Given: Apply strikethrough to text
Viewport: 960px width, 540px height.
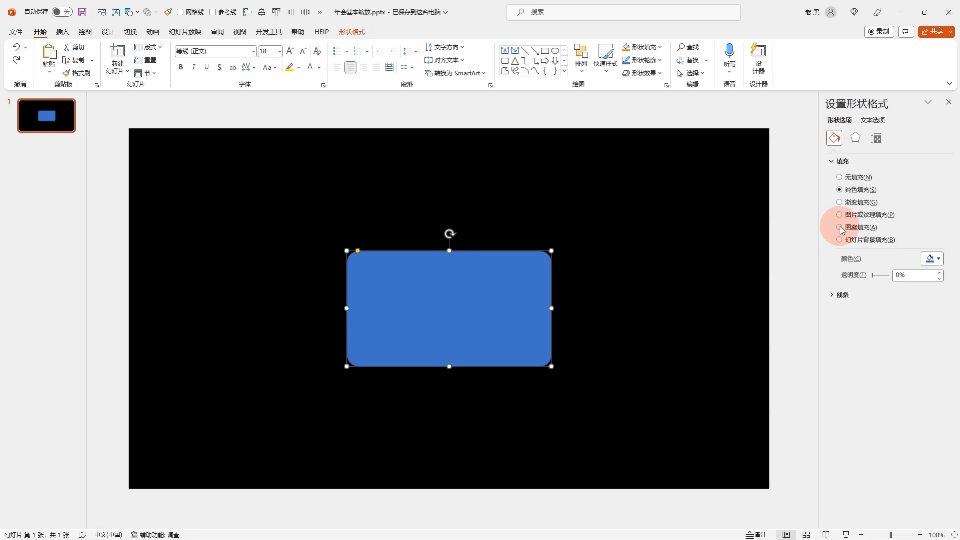Looking at the screenshot, I should 219,67.
